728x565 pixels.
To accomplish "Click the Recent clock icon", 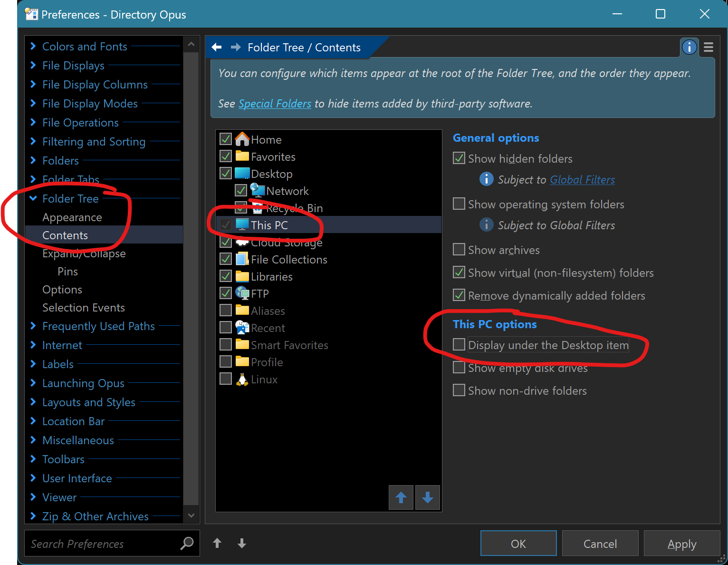I will (x=242, y=327).
